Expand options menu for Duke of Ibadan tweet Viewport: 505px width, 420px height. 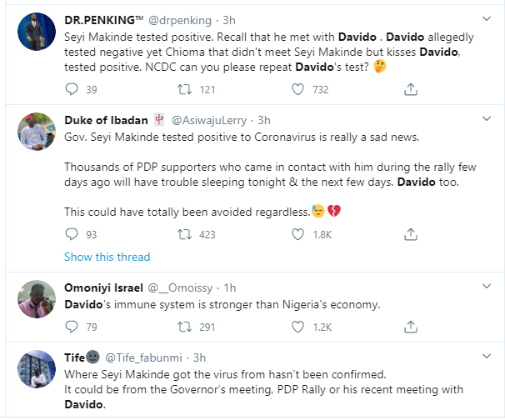point(487,119)
